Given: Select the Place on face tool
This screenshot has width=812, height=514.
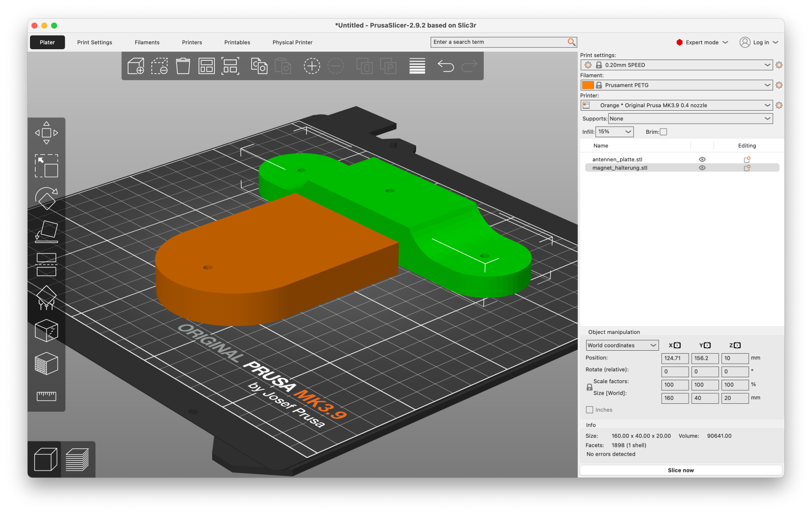Looking at the screenshot, I should 46,231.
